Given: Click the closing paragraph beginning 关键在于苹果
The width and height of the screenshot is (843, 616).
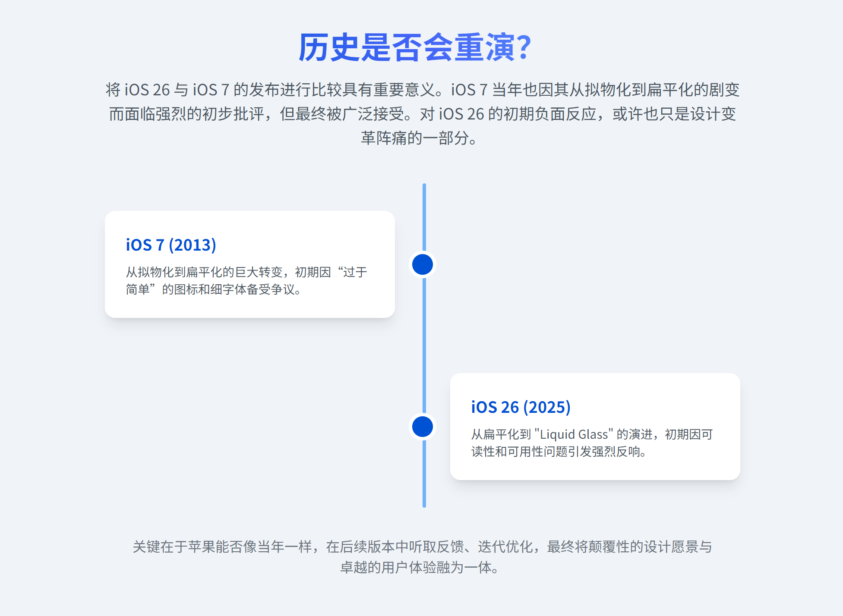Looking at the screenshot, I should (x=422, y=557).
